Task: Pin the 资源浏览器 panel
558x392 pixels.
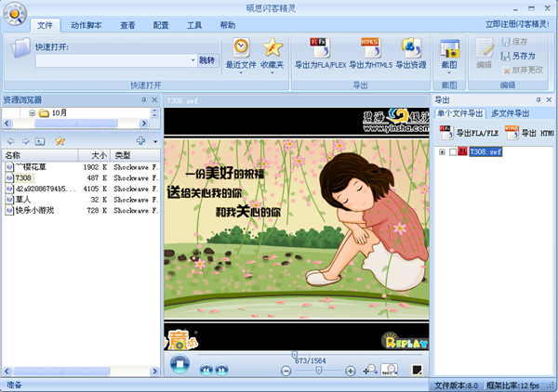Action: [144, 100]
